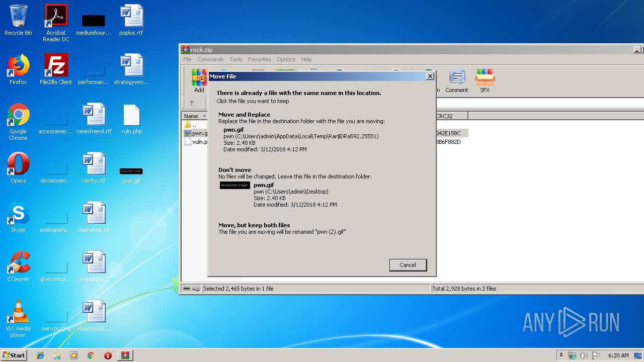Click WinRAR taskbar button

[125, 355]
